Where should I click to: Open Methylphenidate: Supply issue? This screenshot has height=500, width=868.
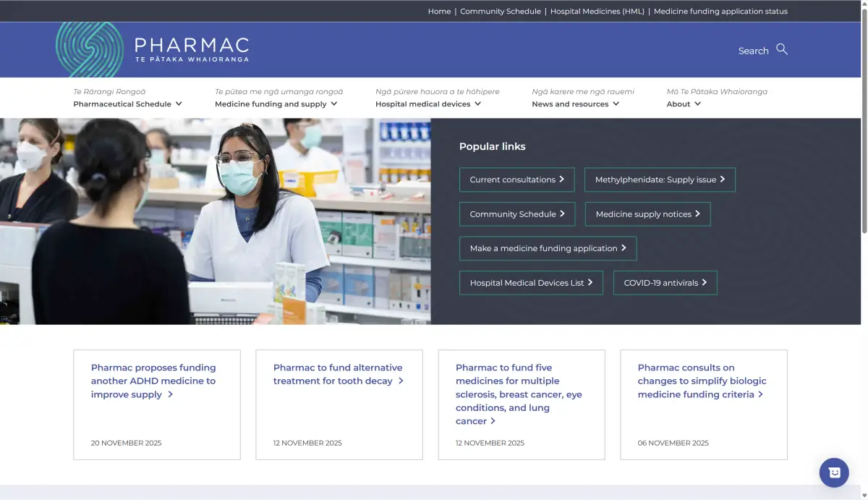659,179
